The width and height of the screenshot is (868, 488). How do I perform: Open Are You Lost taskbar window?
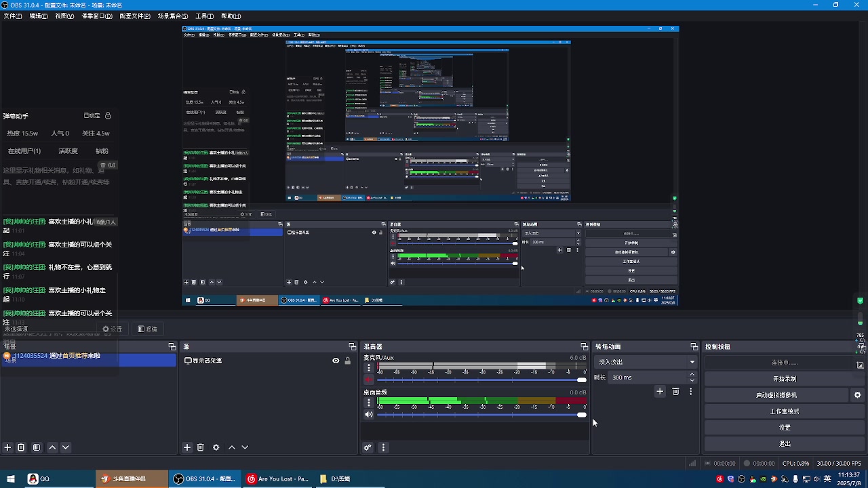(x=278, y=479)
